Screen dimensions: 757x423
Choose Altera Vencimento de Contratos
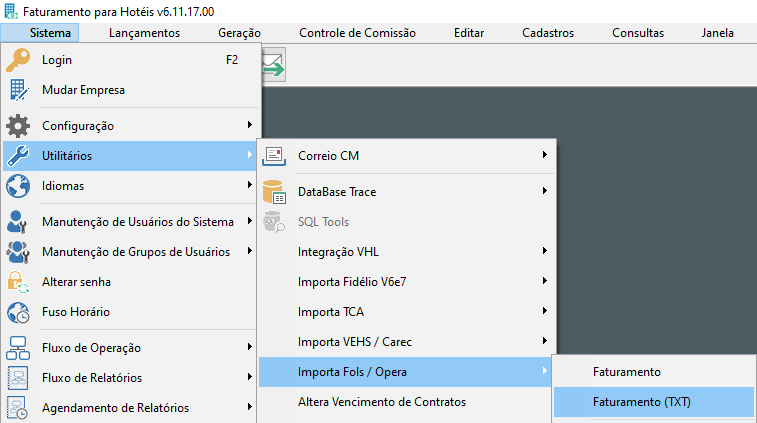click(406, 402)
